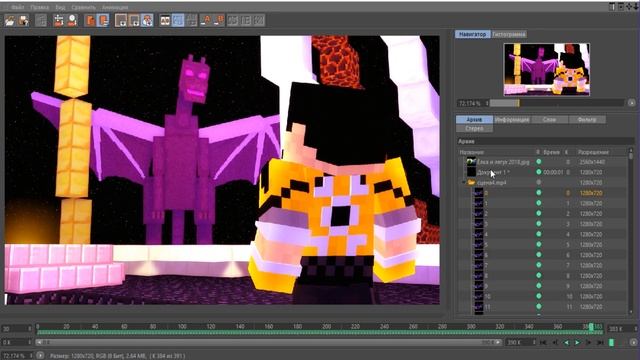Image resolution: width=640 pixels, height=360 pixels.
Task: Toggle the green dot on frame 2 row
Action: [x=539, y=213]
